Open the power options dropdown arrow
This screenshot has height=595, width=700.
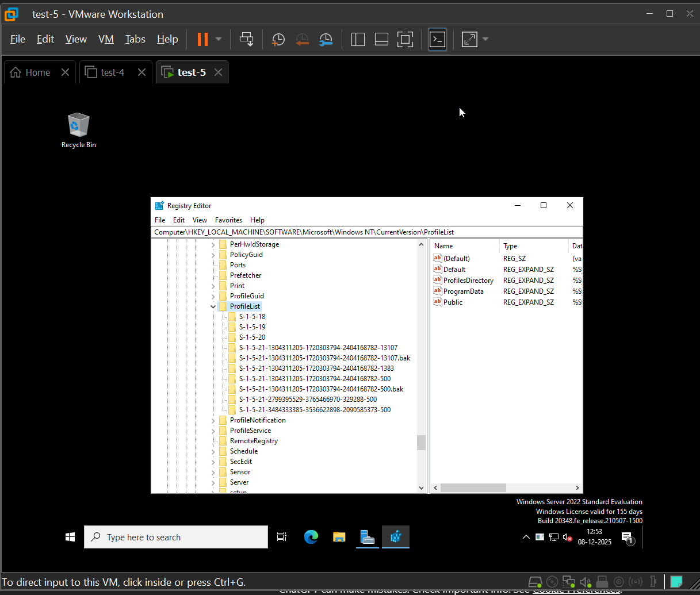point(219,39)
